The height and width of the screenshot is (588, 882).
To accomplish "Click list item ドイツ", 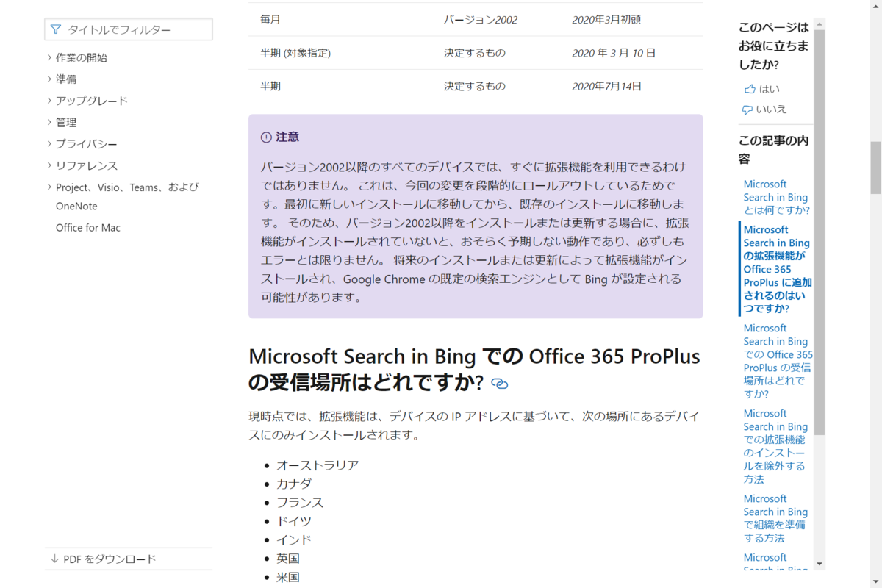I will point(294,521).
